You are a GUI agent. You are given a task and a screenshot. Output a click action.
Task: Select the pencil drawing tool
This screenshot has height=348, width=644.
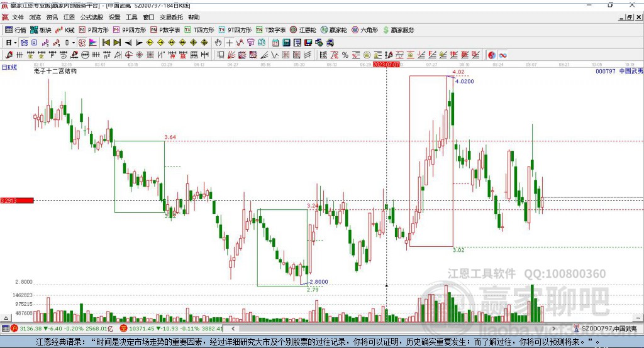point(9,55)
